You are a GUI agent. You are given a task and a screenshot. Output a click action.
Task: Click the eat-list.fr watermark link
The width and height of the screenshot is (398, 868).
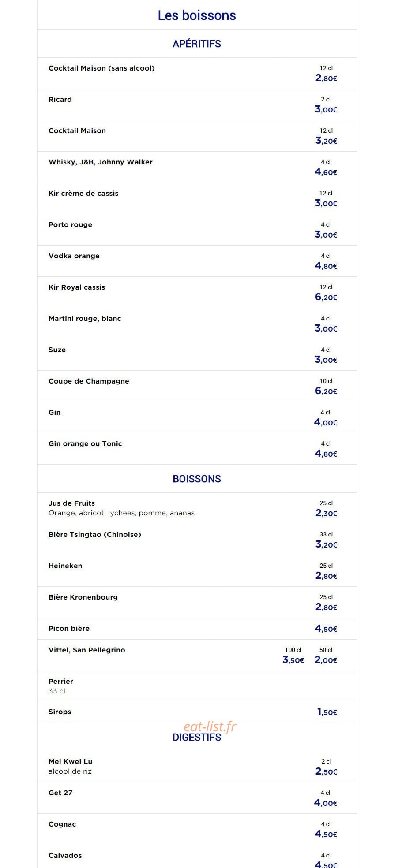[x=210, y=726]
